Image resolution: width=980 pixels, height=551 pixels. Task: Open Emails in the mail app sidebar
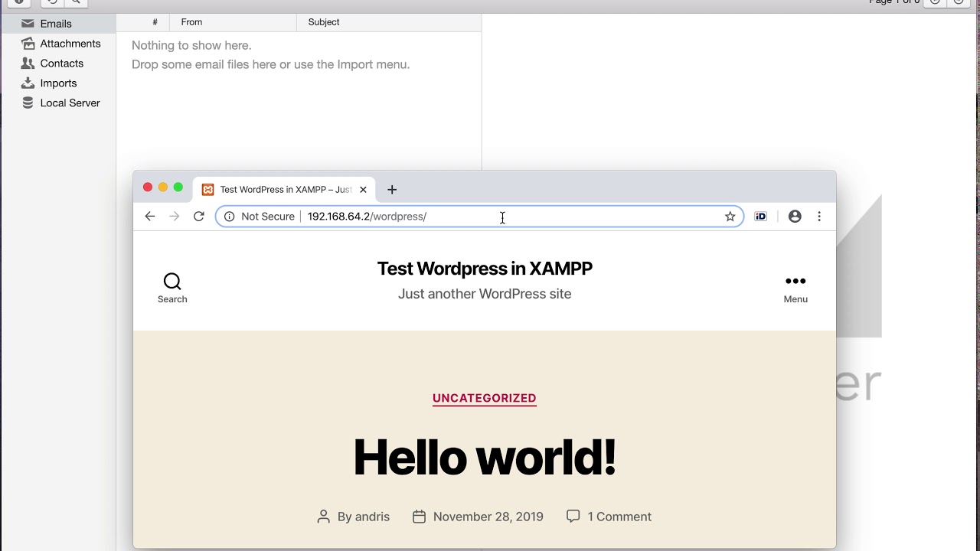(x=56, y=24)
